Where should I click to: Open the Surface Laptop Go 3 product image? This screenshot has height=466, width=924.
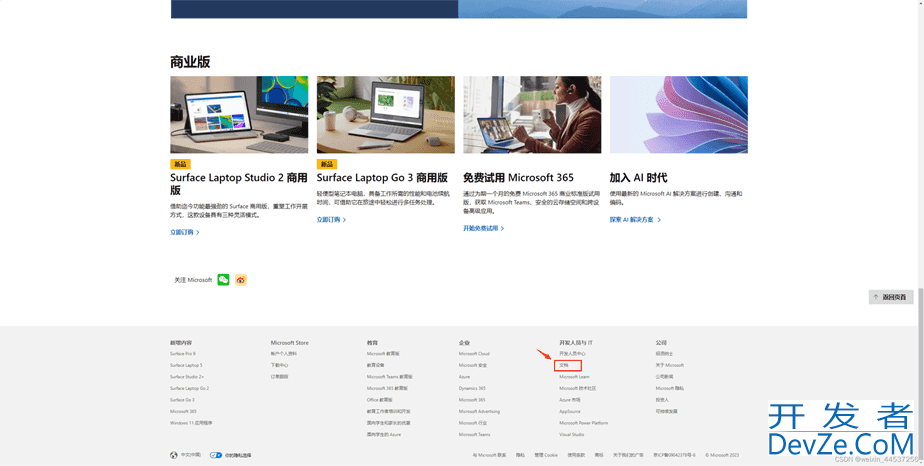point(385,114)
